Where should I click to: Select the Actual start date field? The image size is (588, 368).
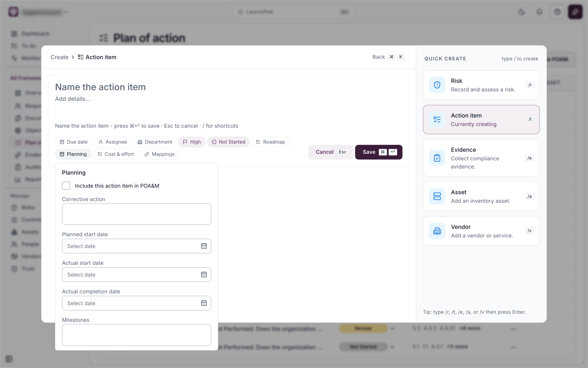point(136,275)
